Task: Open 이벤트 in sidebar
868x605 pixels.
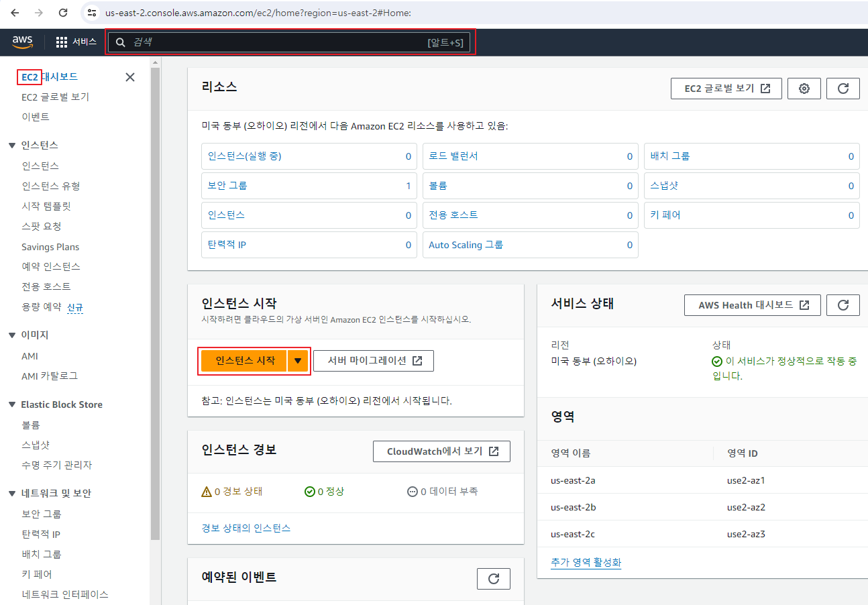Action: point(36,117)
